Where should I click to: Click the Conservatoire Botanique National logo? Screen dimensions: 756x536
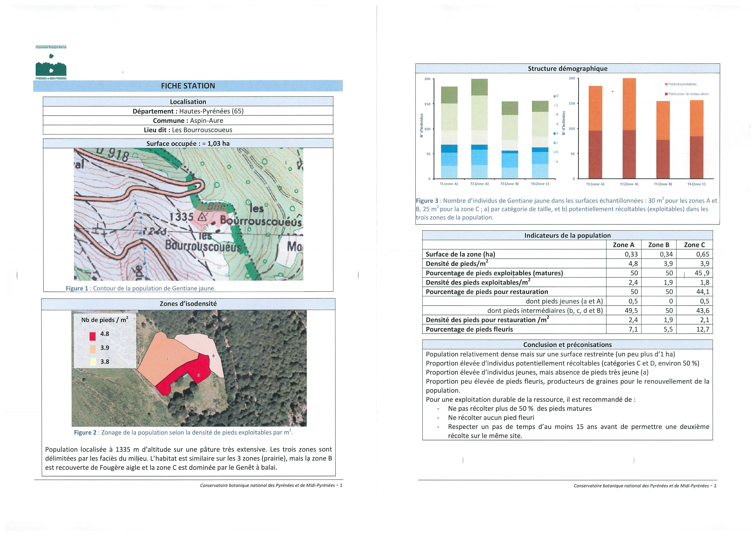coord(51,63)
